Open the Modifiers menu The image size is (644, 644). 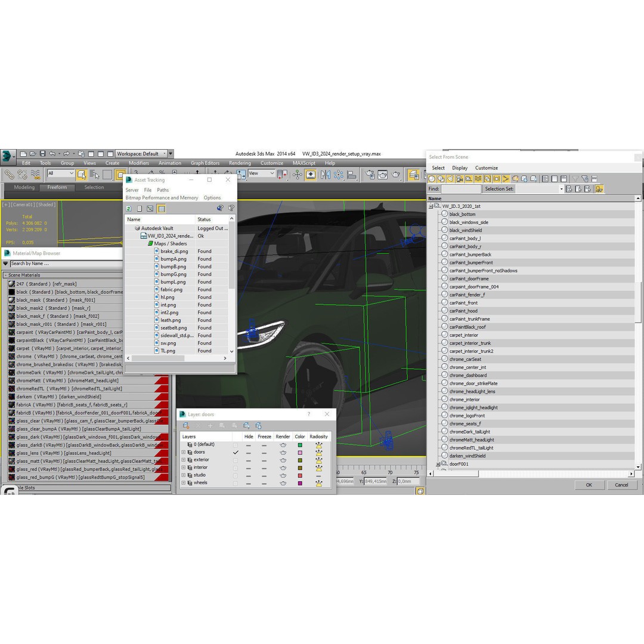coord(139,163)
